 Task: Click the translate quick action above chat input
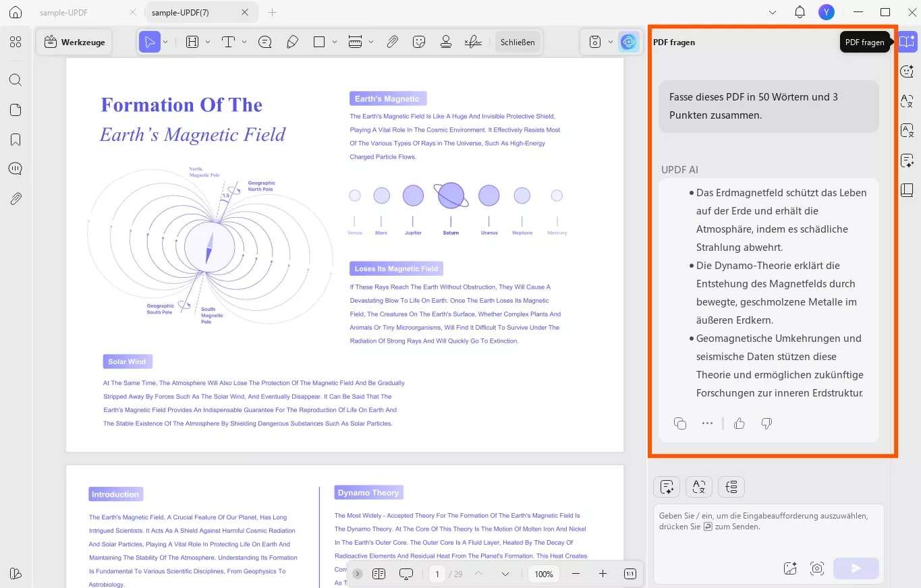[x=699, y=486]
